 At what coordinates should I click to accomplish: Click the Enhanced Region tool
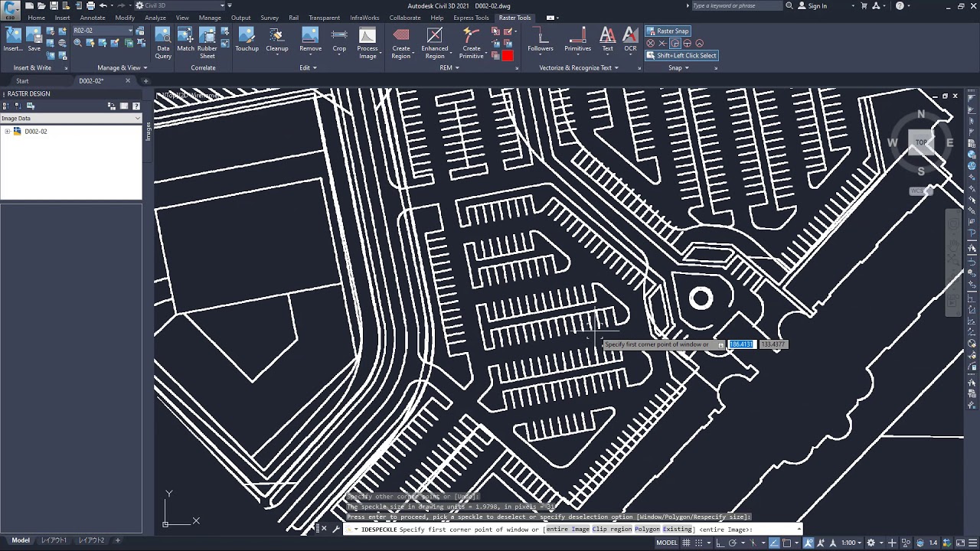point(435,43)
